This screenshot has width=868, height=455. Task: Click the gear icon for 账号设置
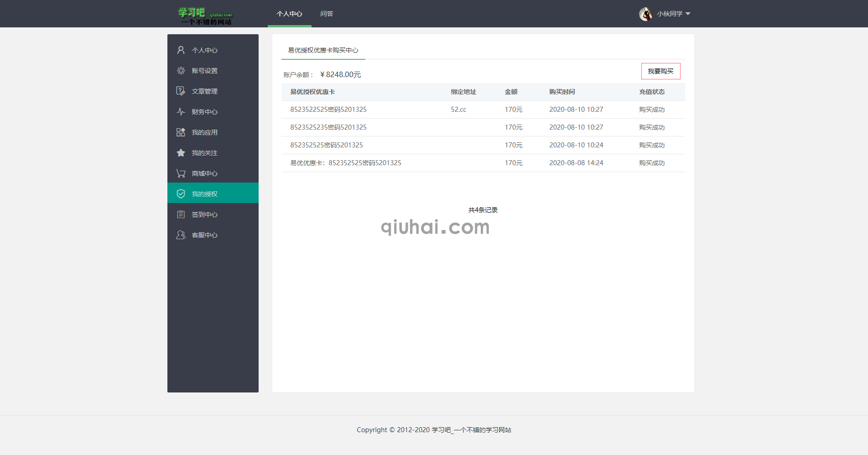coord(181,71)
